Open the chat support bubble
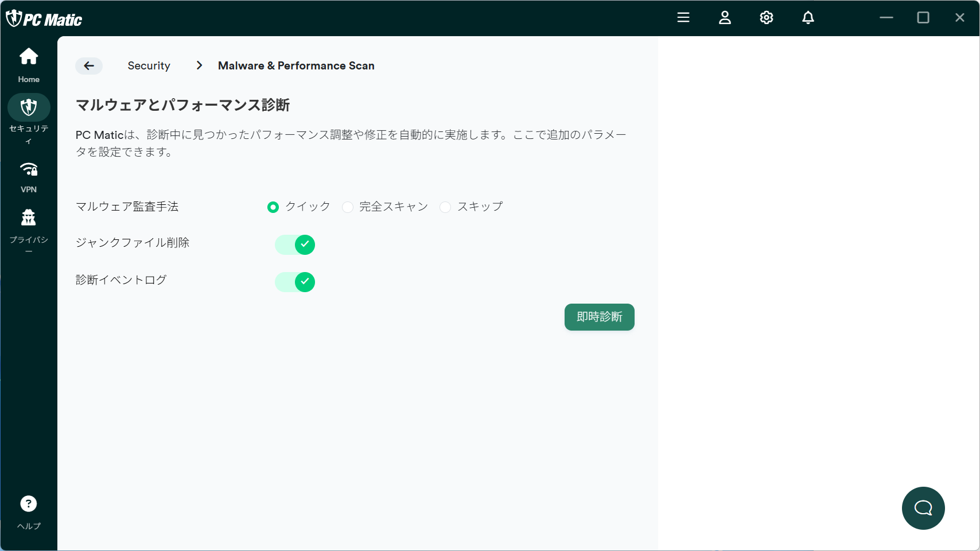Image resolution: width=980 pixels, height=551 pixels. (x=923, y=508)
